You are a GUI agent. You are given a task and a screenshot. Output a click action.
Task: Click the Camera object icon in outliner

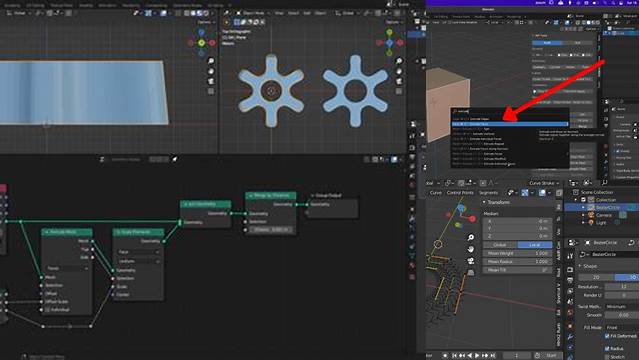tap(591, 215)
